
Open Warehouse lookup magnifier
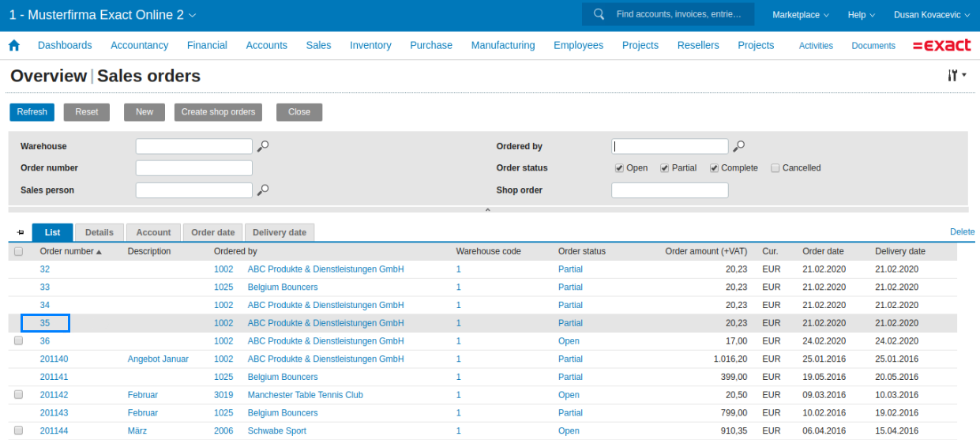click(263, 146)
